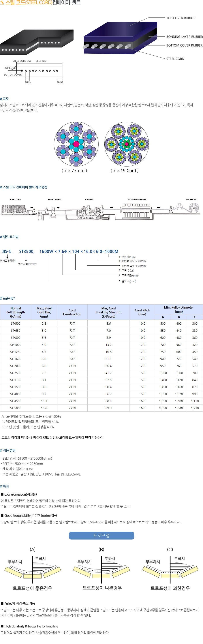
Task: Click the Cord Construction table header
Action: click(72, 312)
